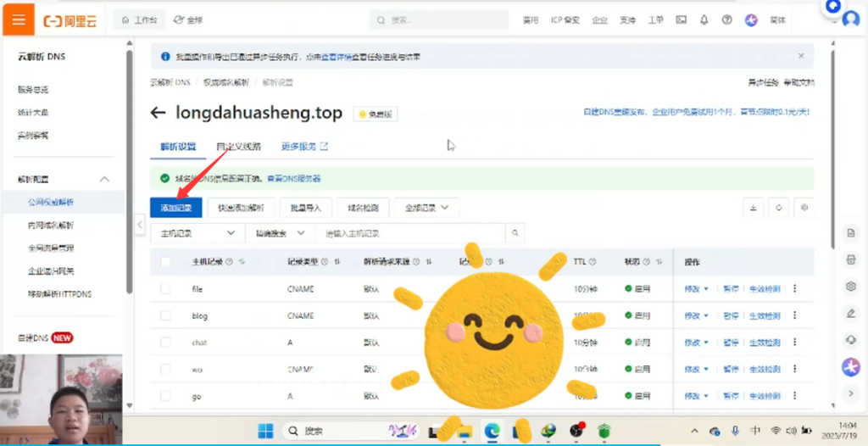Screen dimensions: 868x446
Task: Open more actions dots for blog row
Action: pos(795,315)
